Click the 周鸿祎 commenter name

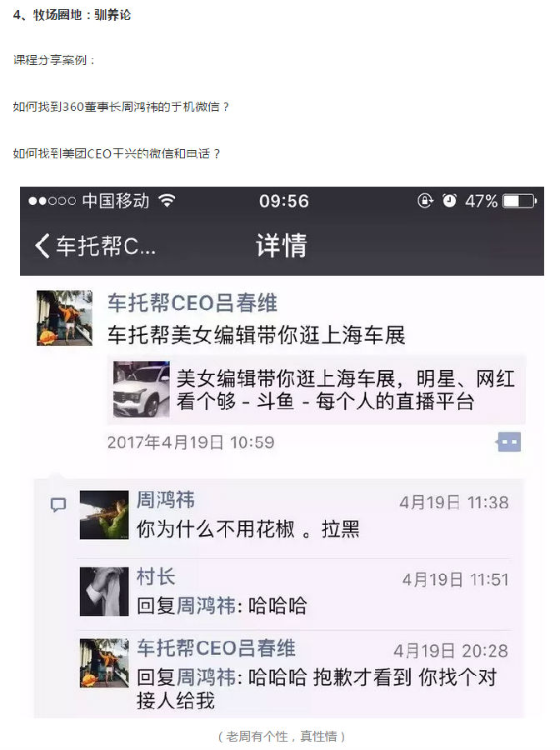click(x=166, y=500)
